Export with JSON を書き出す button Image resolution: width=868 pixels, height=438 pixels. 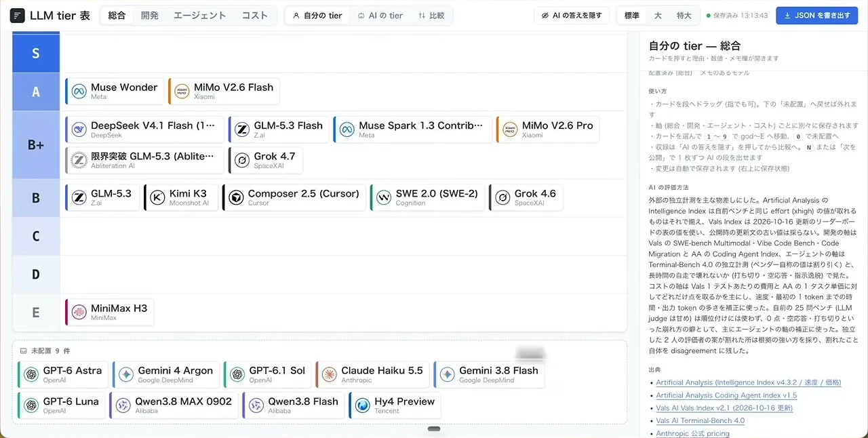817,16
